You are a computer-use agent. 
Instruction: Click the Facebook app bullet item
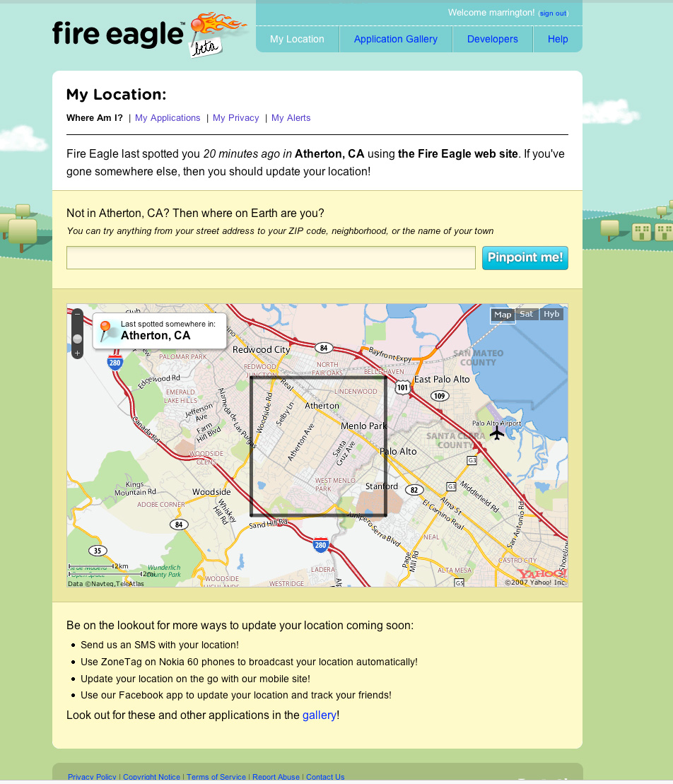pos(236,696)
